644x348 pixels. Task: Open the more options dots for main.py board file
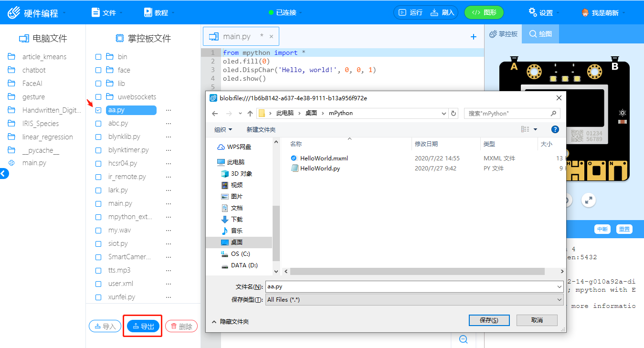168,204
